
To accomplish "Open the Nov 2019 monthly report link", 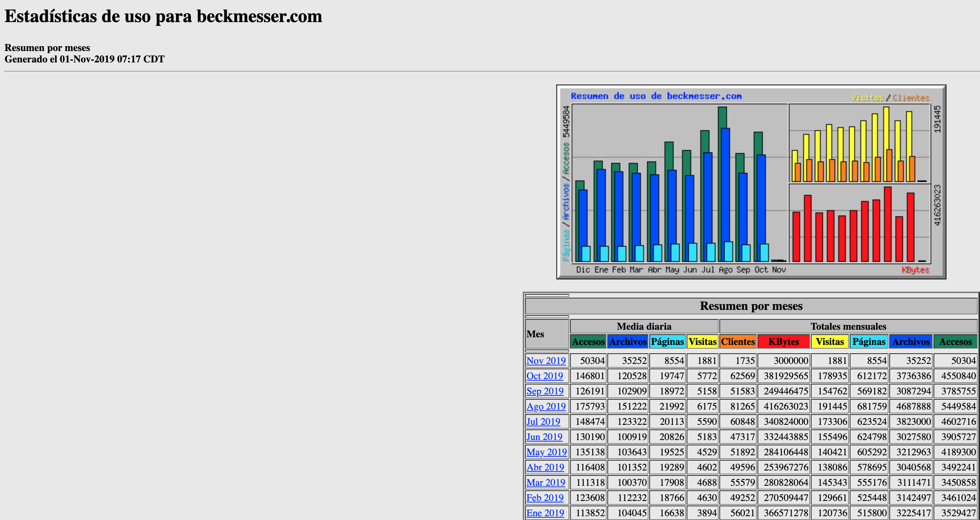I will pyautogui.click(x=546, y=360).
